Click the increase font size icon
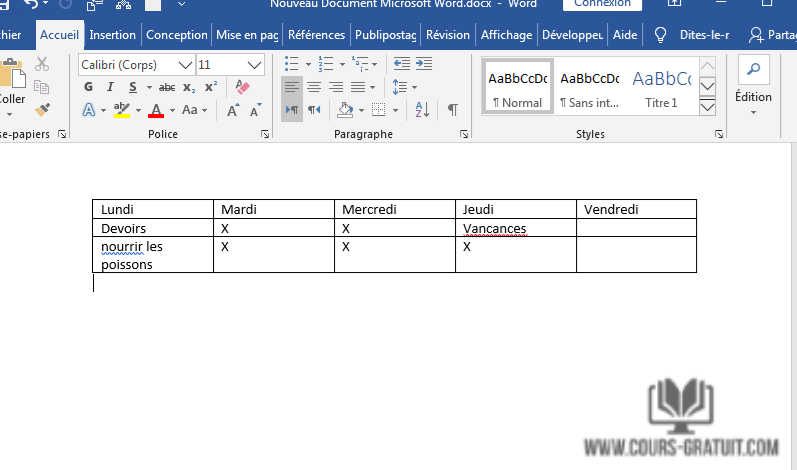Viewport: 797px width, 470px height. (233, 110)
